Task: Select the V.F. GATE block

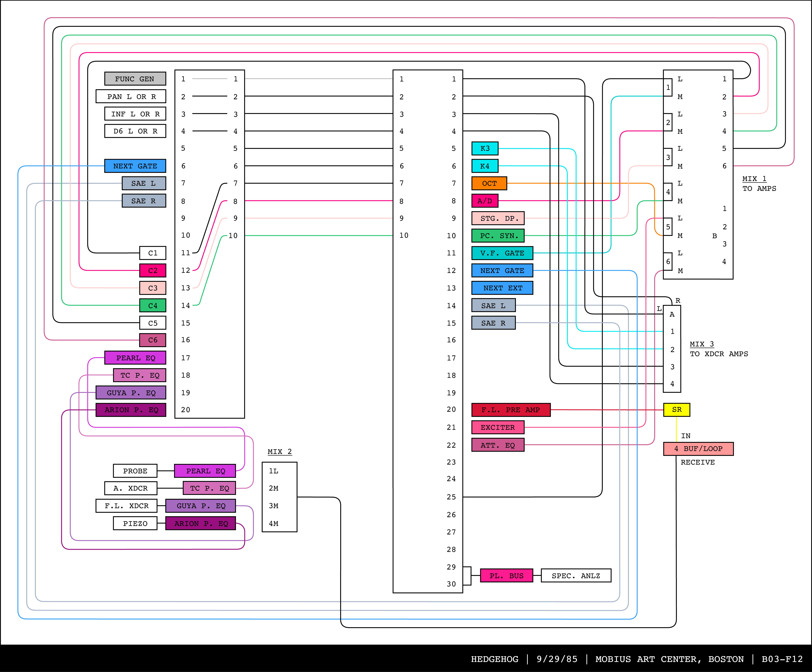Action: coord(502,253)
